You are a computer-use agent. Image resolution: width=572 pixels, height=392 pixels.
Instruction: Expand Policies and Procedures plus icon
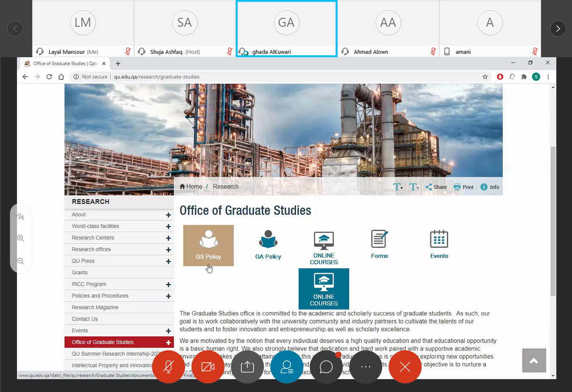click(168, 296)
